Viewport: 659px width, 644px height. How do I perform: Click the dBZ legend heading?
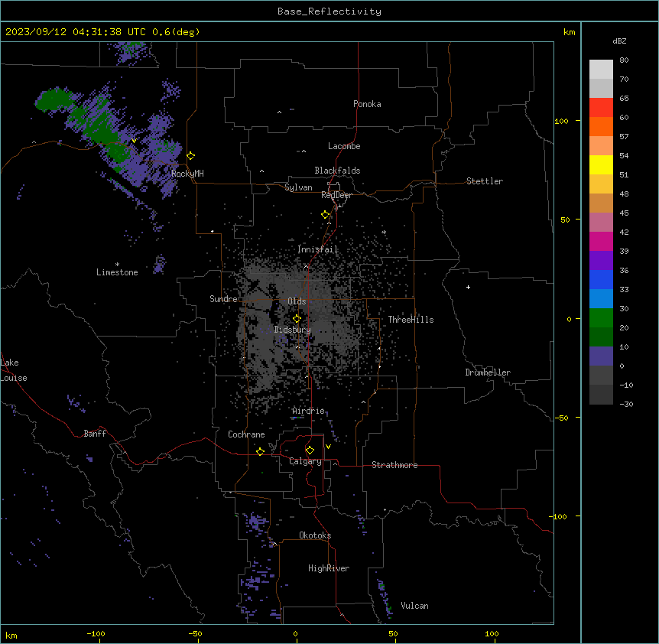click(619, 41)
